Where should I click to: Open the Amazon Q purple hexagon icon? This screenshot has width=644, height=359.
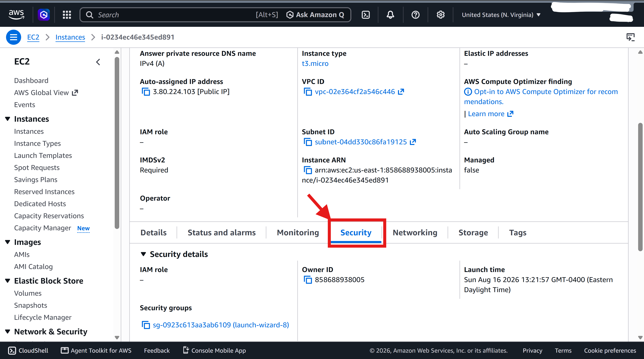[x=44, y=15]
